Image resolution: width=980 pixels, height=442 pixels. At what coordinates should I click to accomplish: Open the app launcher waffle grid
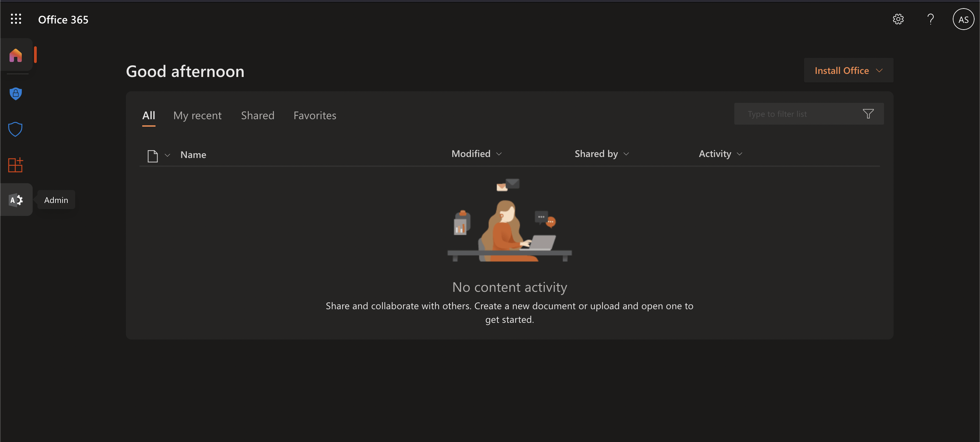tap(16, 19)
